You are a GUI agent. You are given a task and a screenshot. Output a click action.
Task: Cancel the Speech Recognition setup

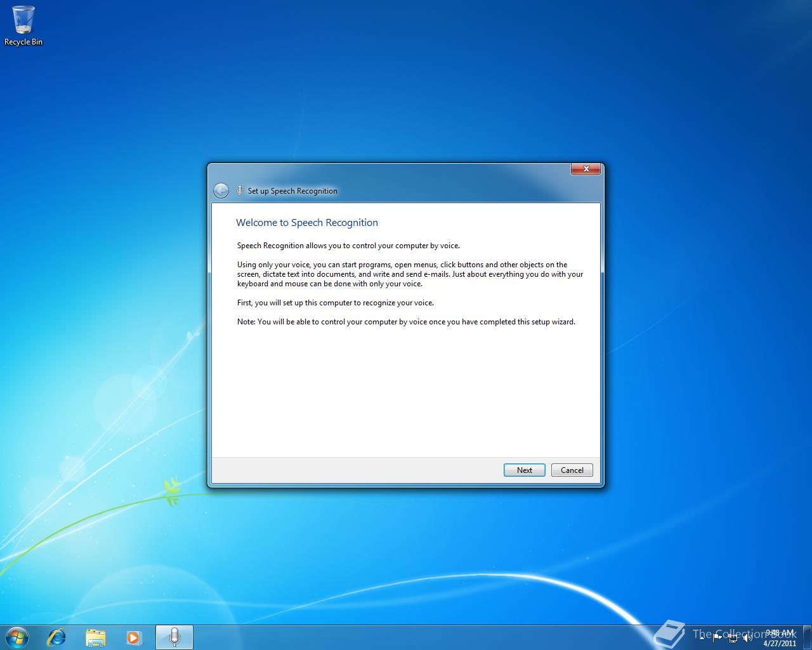[x=571, y=470]
